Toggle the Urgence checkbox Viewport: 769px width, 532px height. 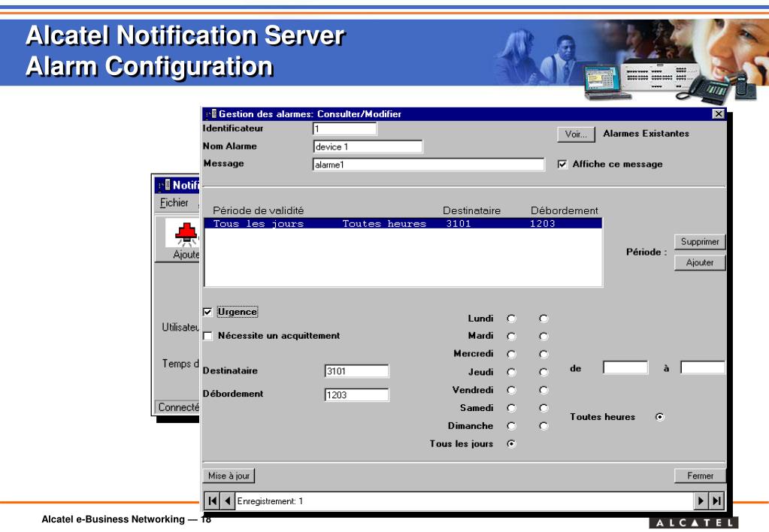[x=207, y=312]
